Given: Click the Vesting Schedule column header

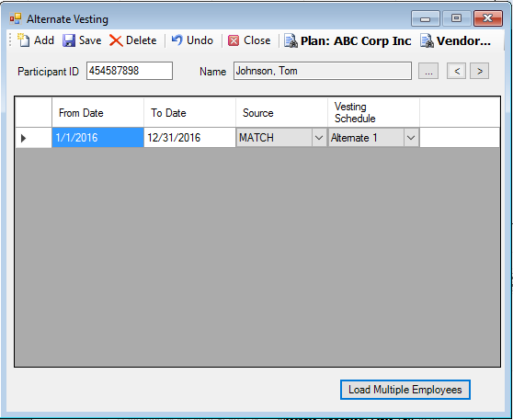Looking at the screenshot, I should pyautogui.click(x=373, y=112).
